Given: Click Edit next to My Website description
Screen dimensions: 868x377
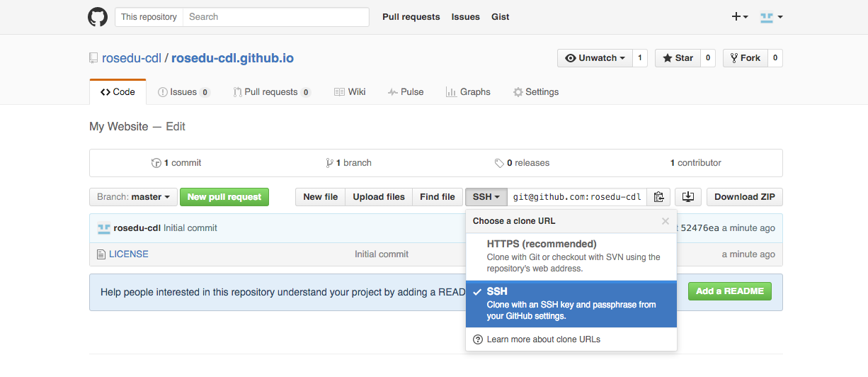Looking at the screenshot, I should 176,126.
